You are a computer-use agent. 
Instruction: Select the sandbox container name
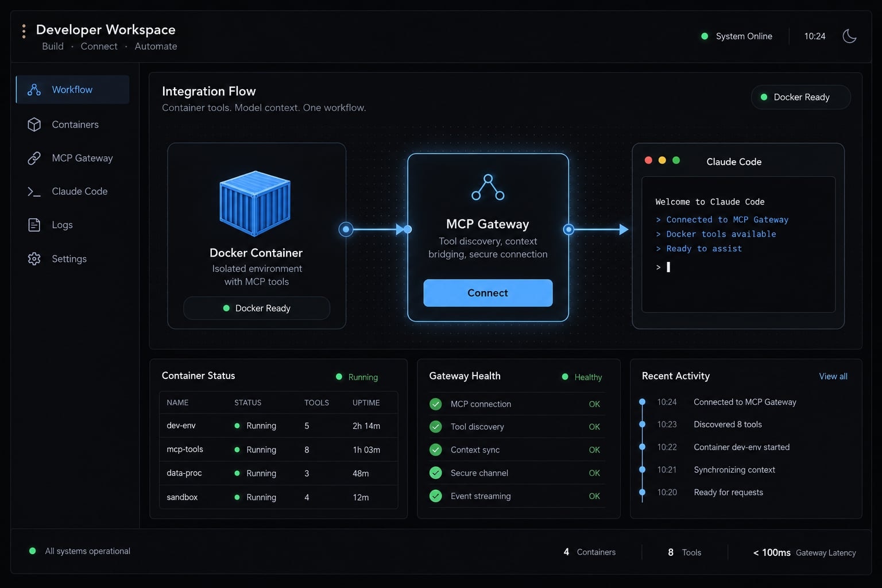(x=182, y=497)
